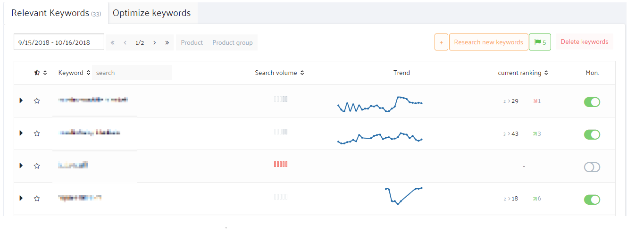Image resolution: width=644 pixels, height=242 pixels.
Task: Disable monitoring for the keyword ranked 18
Action: coord(592,200)
